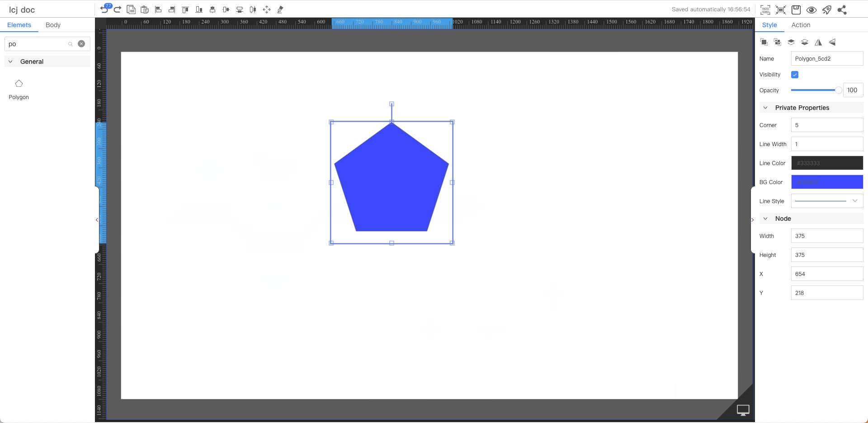The height and width of the screenshot is (423, 868).
Task: Click the search magnifier icon
Action: pos(71,44)
